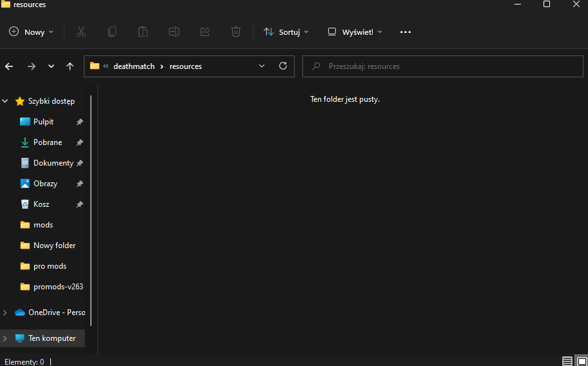Click the Delete trash can icon
588x366 pixels.
(236, 32)
